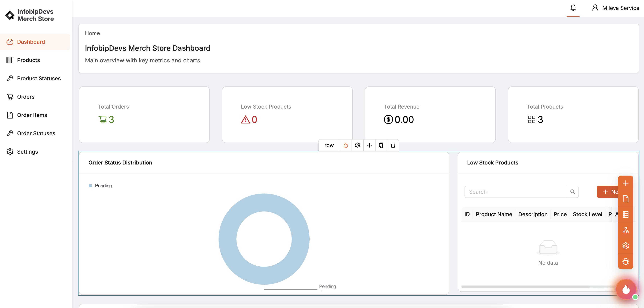Open the database icon in the orange toolbar
Screen dimensions: 644x308
[x=626, y=214]
